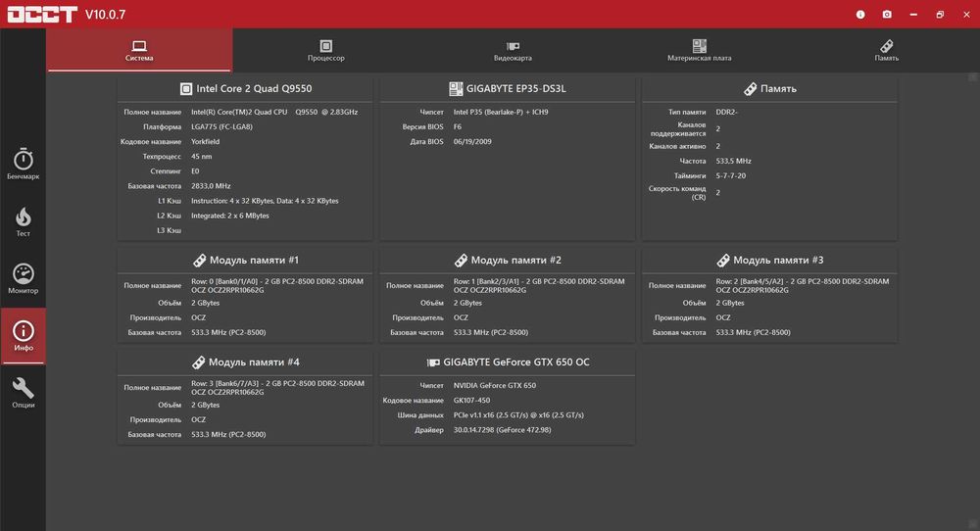Click the BIOS version F6 value
Image resolution: width=980 pixels, height=531 pixels.
coord(458,126)
